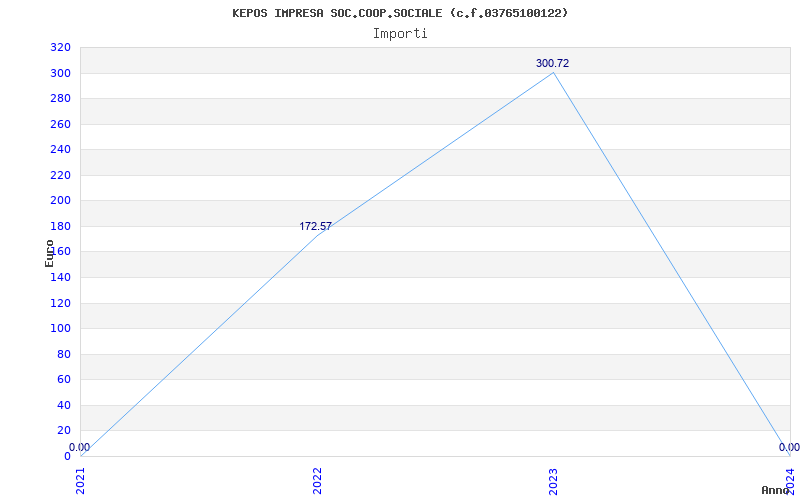Click the 180 y-axis tick label
This screenshot has width=800, height=500.
click(x=60, y=227)
